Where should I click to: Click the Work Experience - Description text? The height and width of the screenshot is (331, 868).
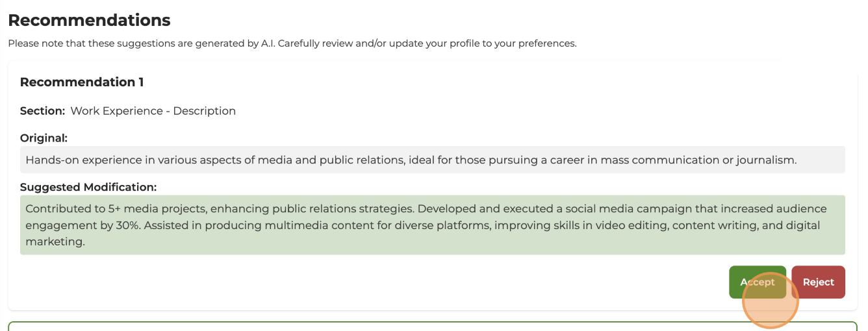[x=153, y=111]
